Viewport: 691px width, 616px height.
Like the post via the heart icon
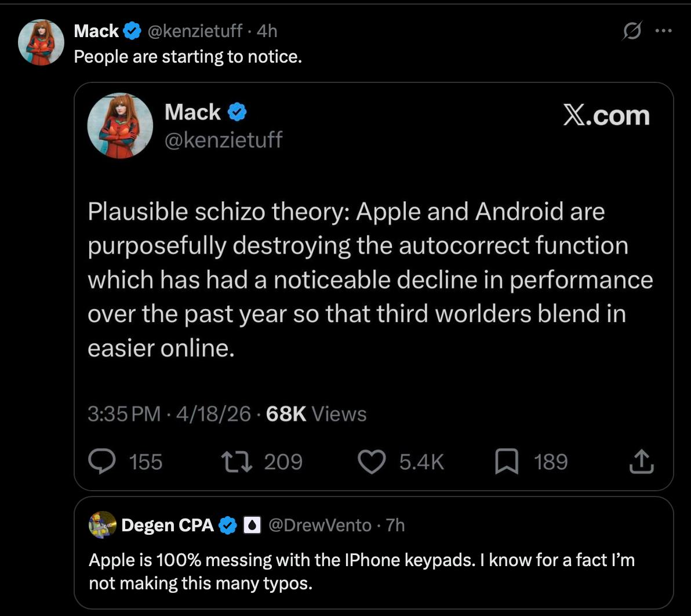[x=372, y=462]
